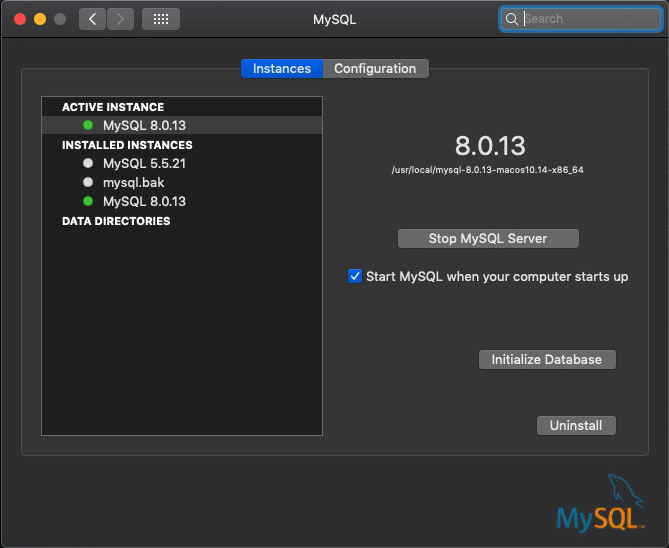Click the green dot of installed MySQL 8.0.13

tap(88, 201)
